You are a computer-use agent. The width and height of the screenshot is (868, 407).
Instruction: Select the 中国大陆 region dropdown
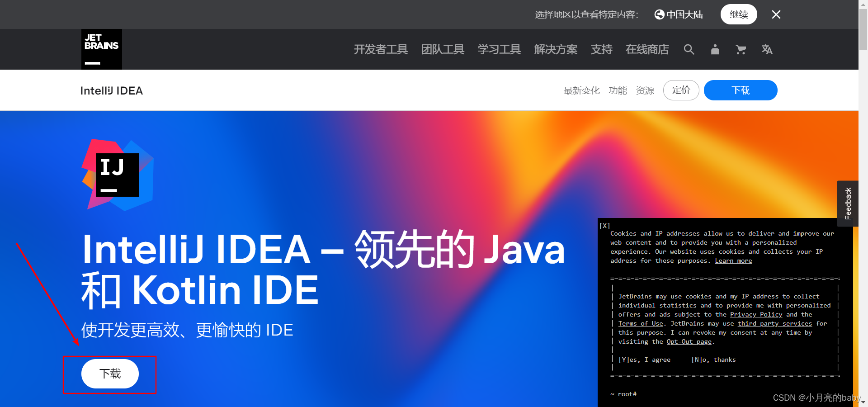pyautogui.click(x=679, y=14)
